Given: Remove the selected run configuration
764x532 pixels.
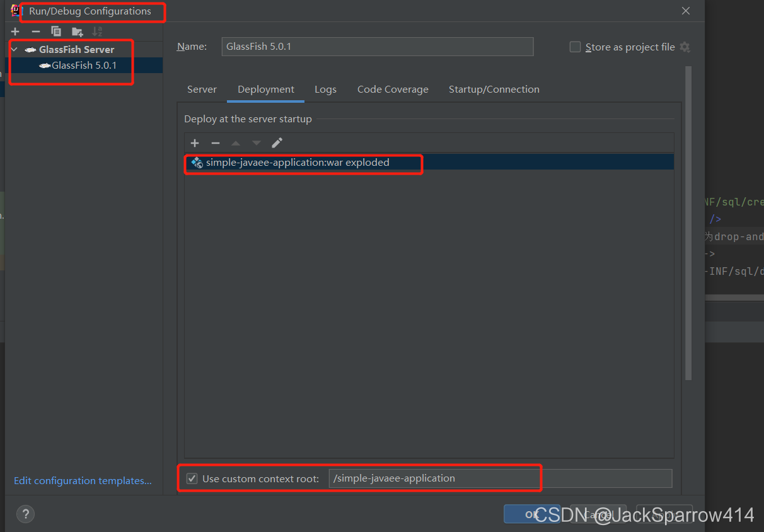Looking at the screenshot, I should click(x=36, y=32).
